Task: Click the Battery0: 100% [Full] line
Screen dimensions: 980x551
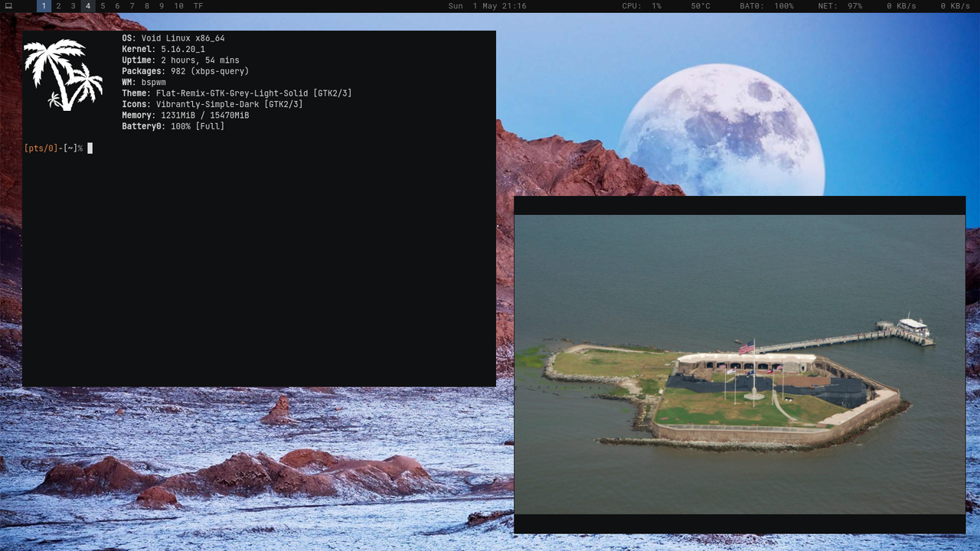Action: click(x=173, y=126)
